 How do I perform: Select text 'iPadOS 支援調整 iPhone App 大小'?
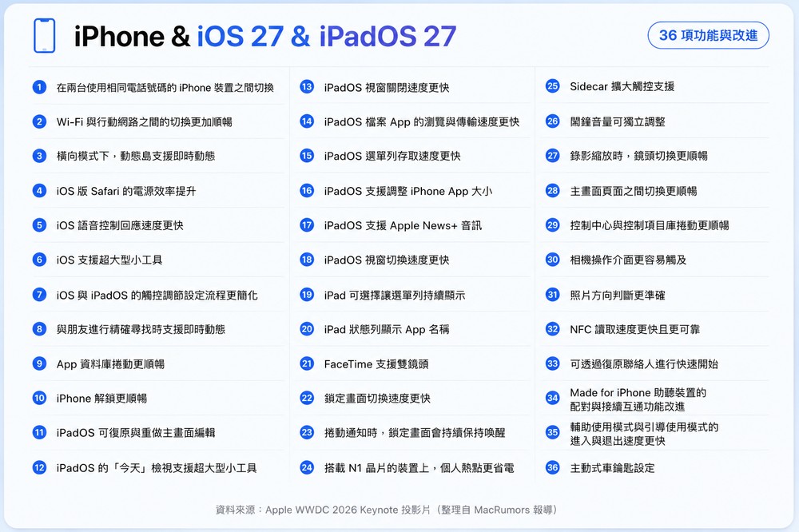click(408, 191)
